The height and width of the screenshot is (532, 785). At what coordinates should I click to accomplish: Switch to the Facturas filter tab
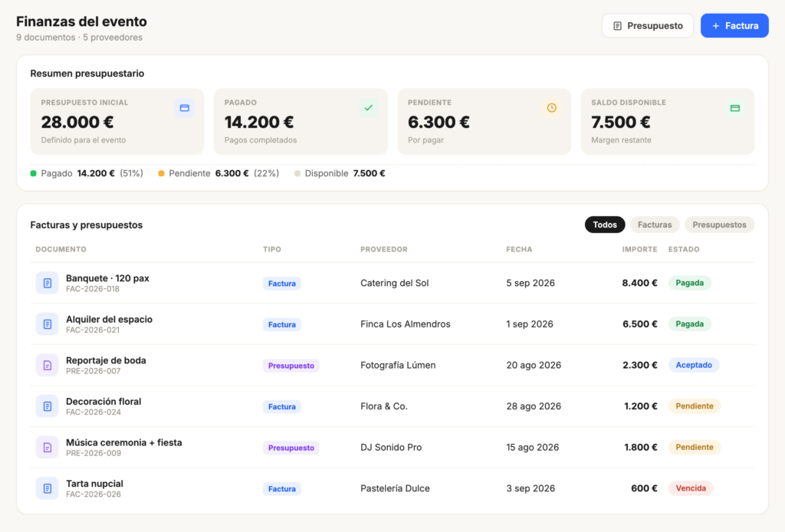tap(655, 225)
